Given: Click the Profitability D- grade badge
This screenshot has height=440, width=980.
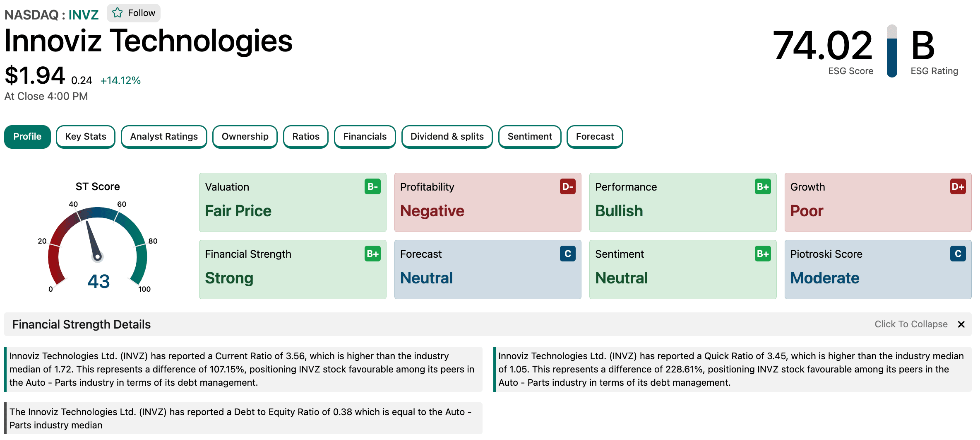Looking at the screenshot, I should click(x=567, y=187).
